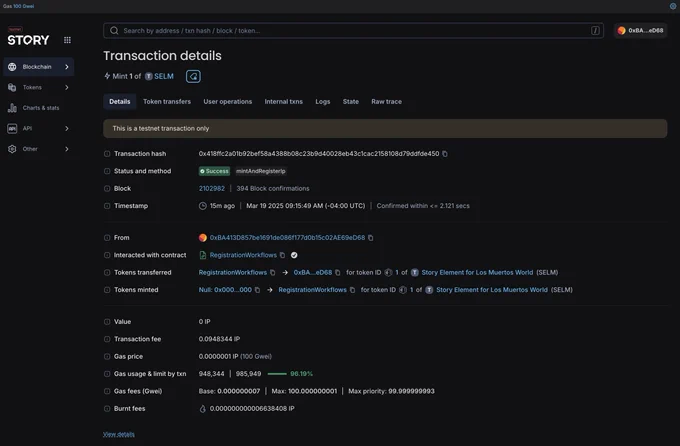Click the 96.19% gas usage percentage
This screenshot has height=446, width=680.
301,374
